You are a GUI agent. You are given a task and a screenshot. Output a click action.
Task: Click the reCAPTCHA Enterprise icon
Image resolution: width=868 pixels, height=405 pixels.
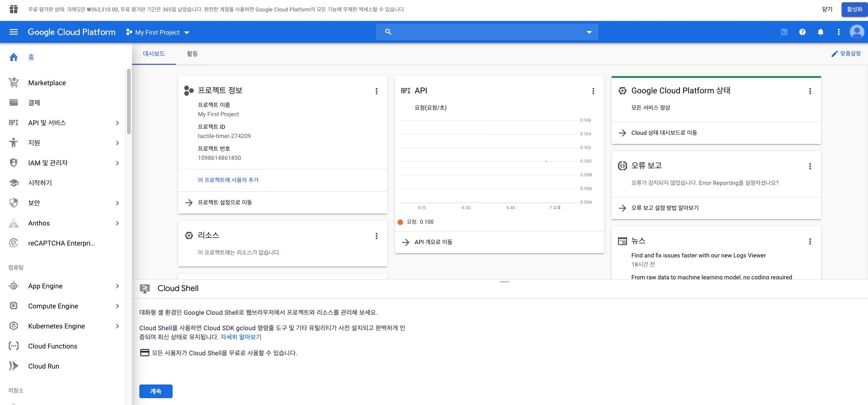[x=14, y=243]
